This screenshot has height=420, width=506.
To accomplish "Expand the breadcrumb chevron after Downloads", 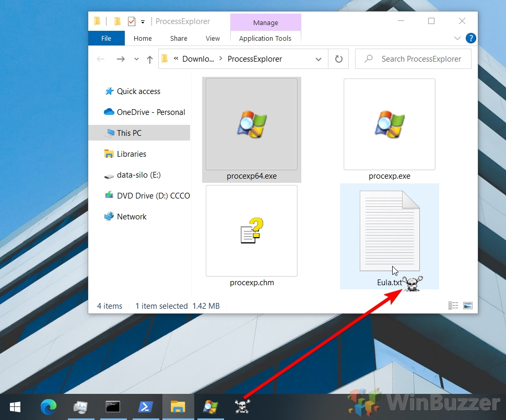I will (221, 59).
